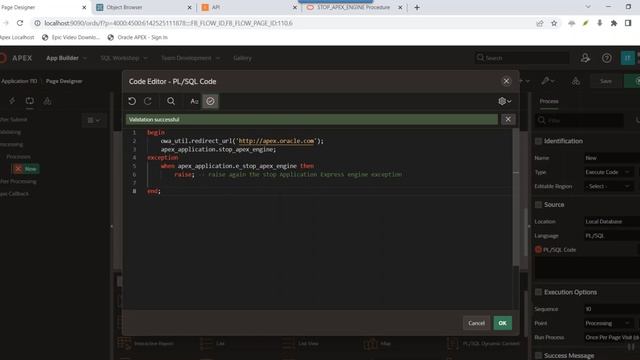
Task: Select the Map component in gallery
Action: pyautogui.click(x=377, y=344)
